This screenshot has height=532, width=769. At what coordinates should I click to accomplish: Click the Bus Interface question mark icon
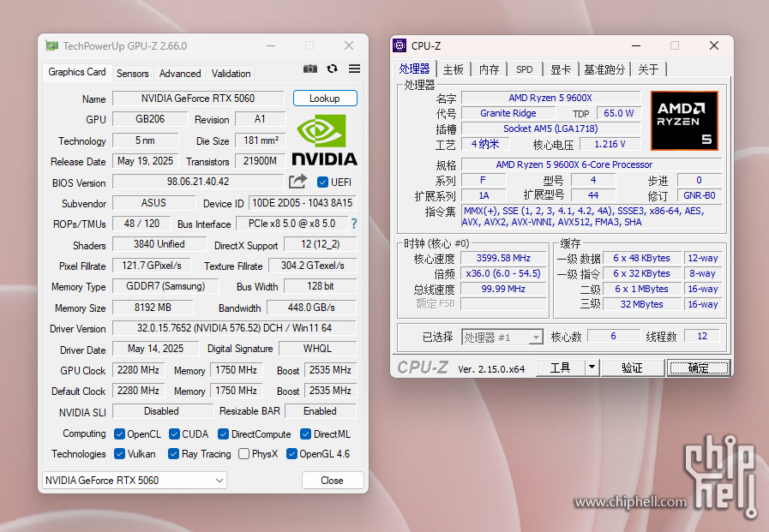pos(354,224)
